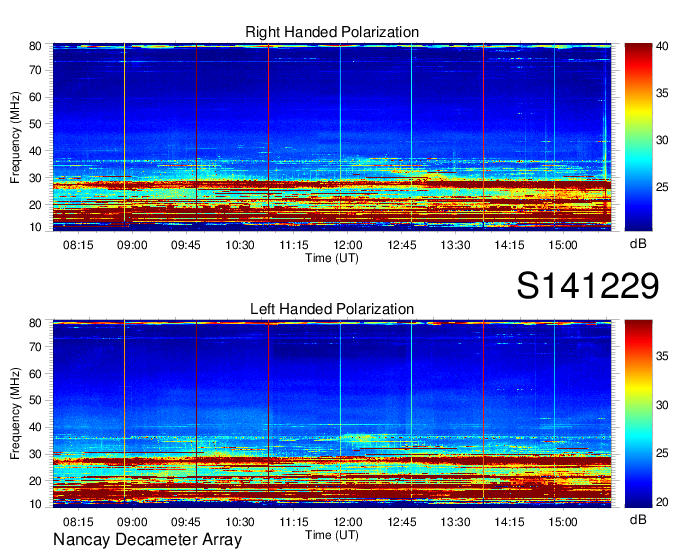Click the 30 MHz tick on the left-handed plot
This screenshot has width=680, height=552.
(x=35, y=454)
